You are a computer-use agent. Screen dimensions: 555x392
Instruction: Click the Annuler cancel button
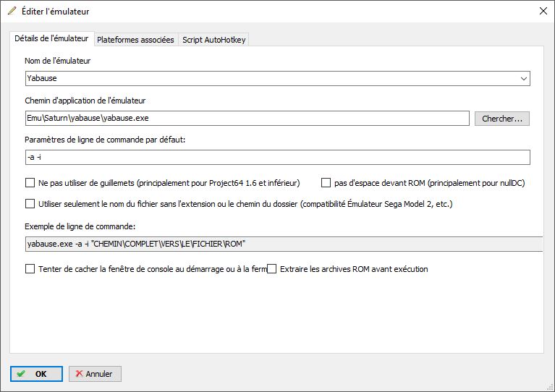coord(95,374)
